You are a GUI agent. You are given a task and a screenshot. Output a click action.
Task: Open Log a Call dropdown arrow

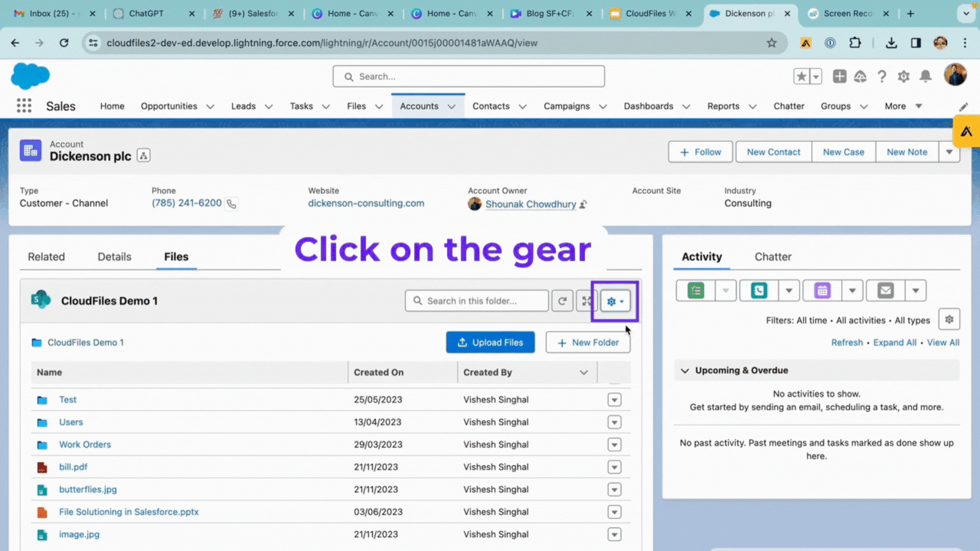point(789,291)
